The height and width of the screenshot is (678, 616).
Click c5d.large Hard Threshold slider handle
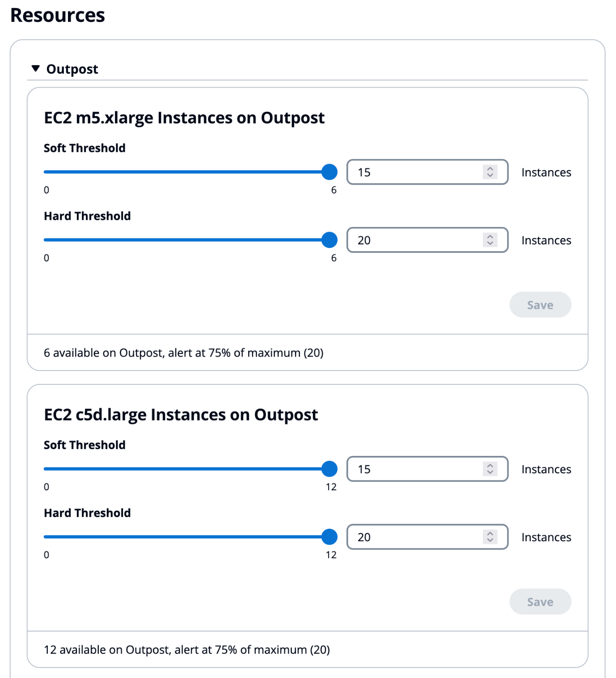click(x=329, y=537)
